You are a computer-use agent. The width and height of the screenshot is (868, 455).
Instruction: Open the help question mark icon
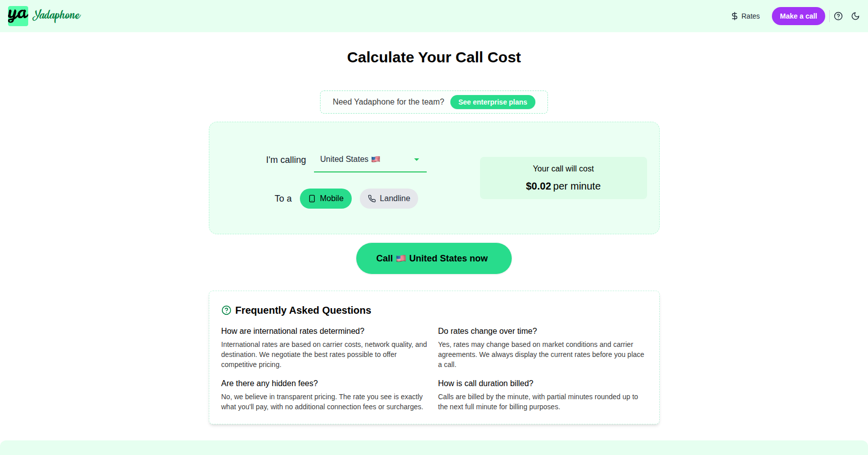pos(838,16)
